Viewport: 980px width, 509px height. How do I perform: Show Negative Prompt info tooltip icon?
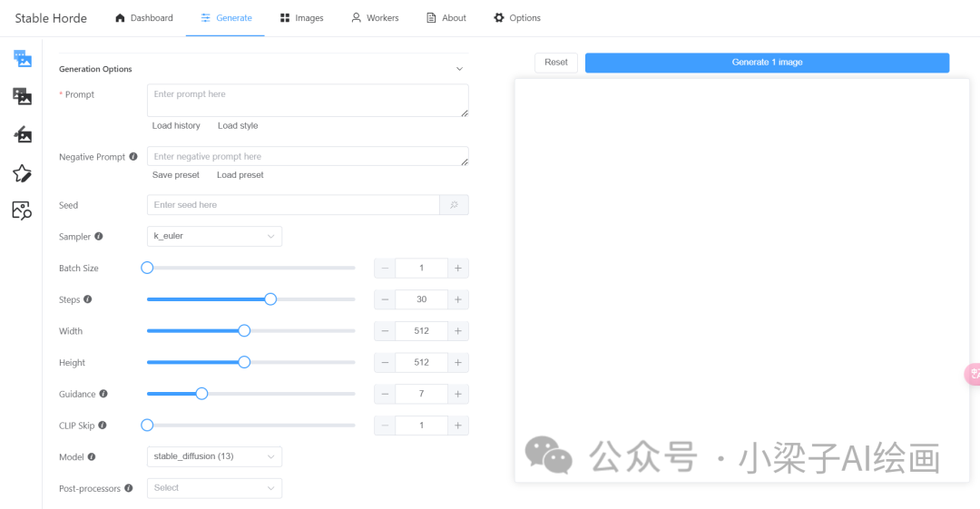(x=133, y=156)
